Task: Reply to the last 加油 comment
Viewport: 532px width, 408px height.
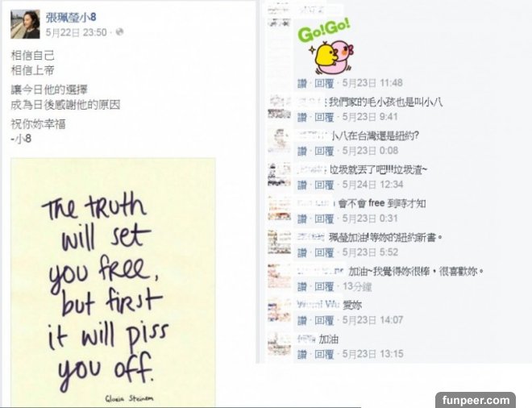Action: 324,354
